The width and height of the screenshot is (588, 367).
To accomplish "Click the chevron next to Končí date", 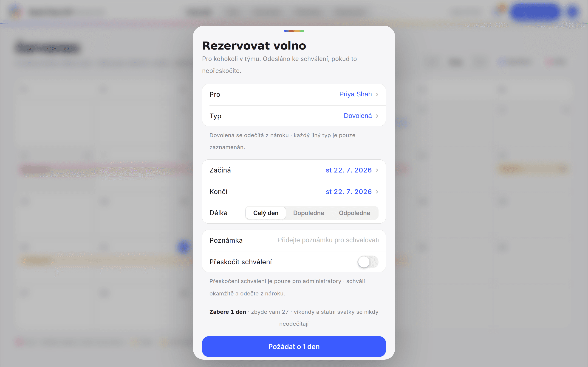I will tap(377, 192).
